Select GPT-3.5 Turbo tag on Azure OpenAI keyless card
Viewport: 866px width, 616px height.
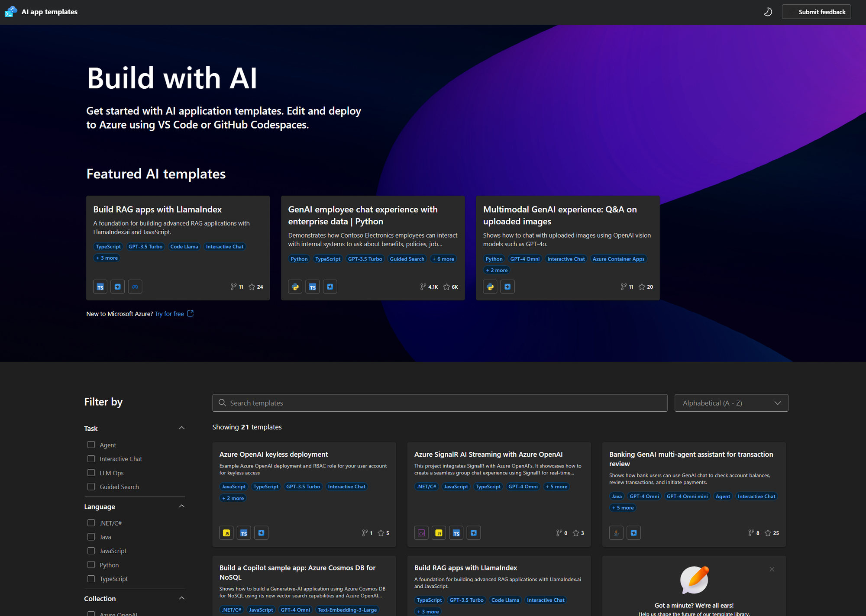pos(303,487)
